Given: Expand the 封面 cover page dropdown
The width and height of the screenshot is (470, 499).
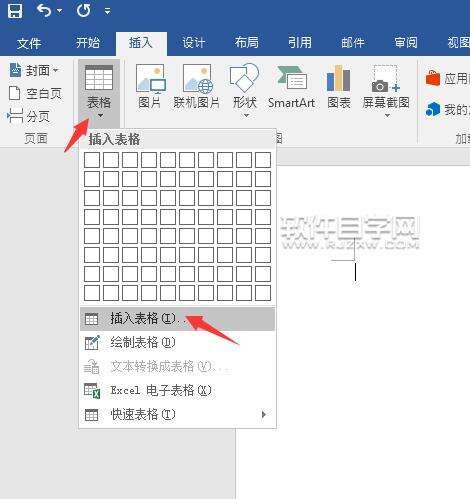Looking at the screenshot, I should (x=56, y=70).
